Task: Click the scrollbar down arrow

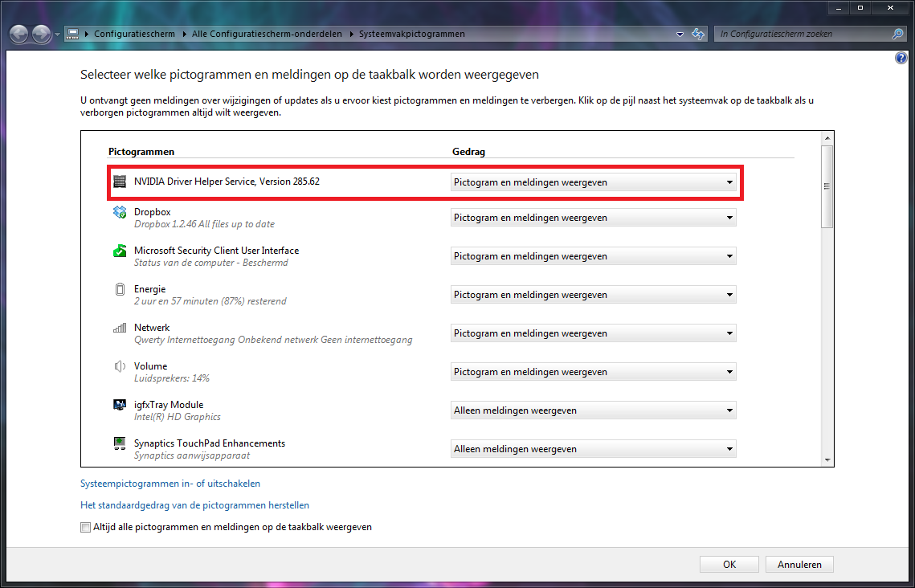Action: 827,460
